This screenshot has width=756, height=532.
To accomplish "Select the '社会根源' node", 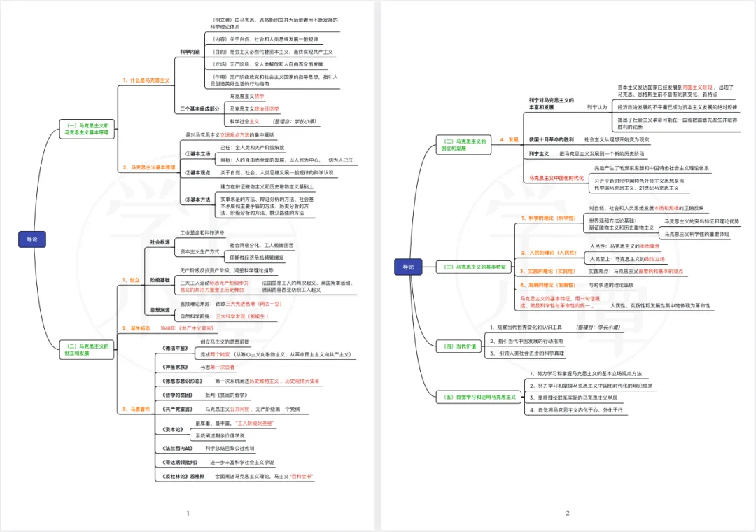I will (x=160, y=242).
